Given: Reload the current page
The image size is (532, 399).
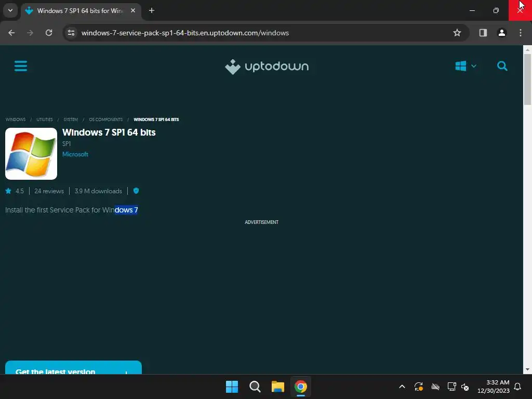Looking at the screenshot, I should tap(49, 33).
